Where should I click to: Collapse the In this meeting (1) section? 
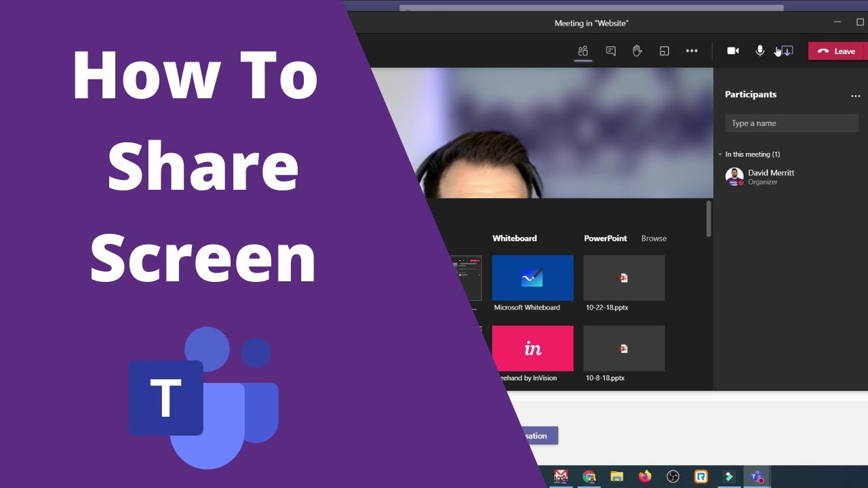tap(720, 155)
